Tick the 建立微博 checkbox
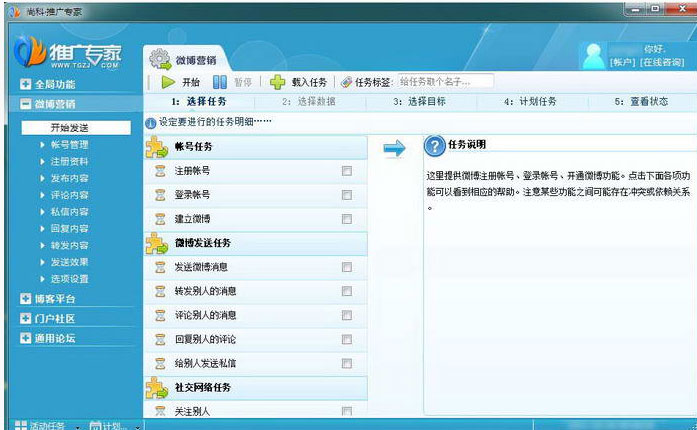 [x=347, y=219]
